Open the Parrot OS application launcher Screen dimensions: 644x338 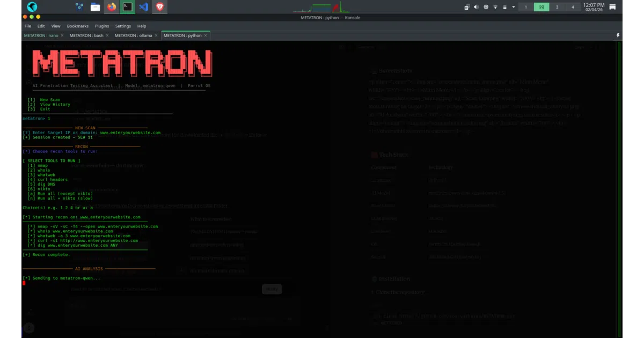(32, 7)
